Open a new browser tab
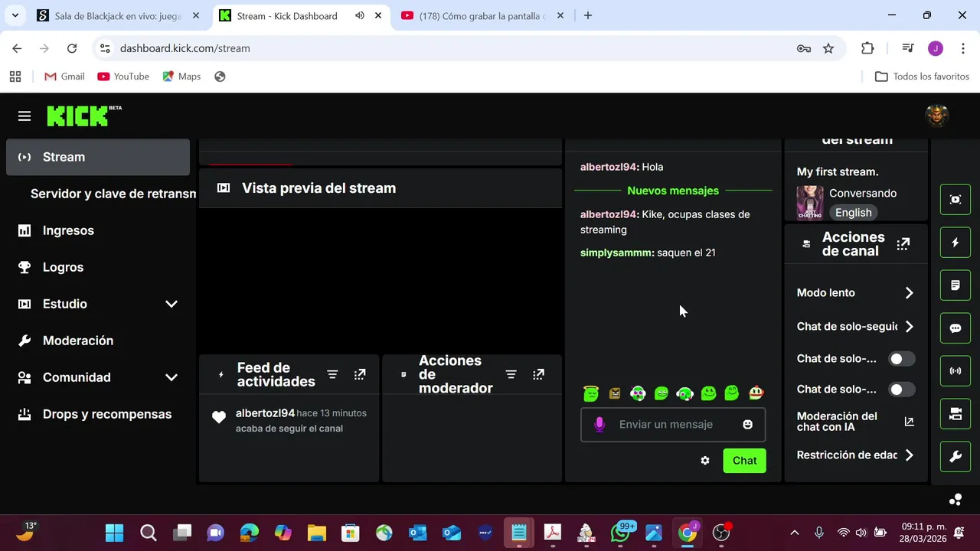 tap(588, 15)
